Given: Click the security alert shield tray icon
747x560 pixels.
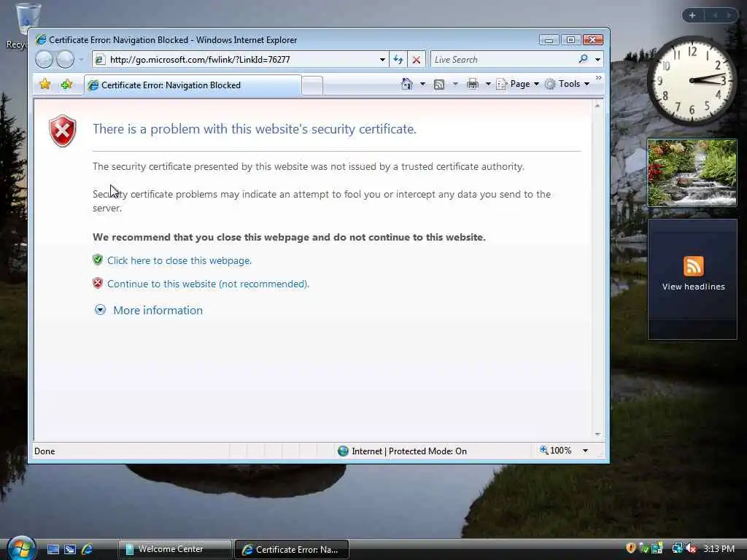Looking at the screenshot, I should pyautogui.click(x=631, y=548).
